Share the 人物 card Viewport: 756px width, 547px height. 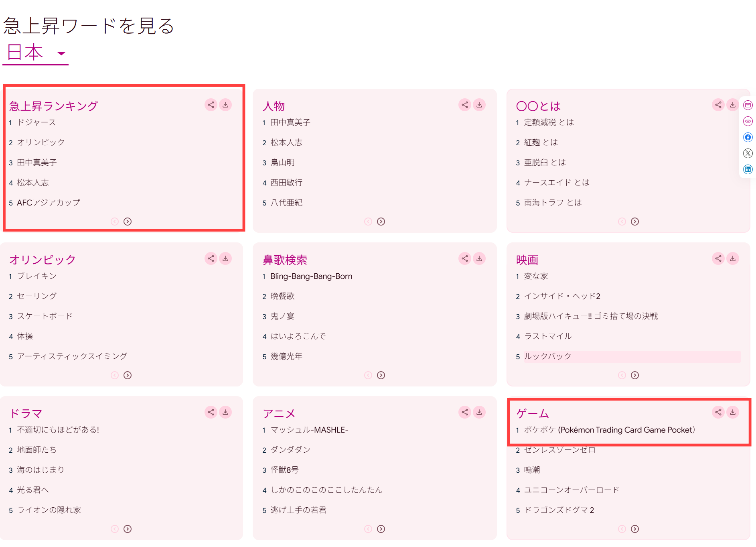465,105
